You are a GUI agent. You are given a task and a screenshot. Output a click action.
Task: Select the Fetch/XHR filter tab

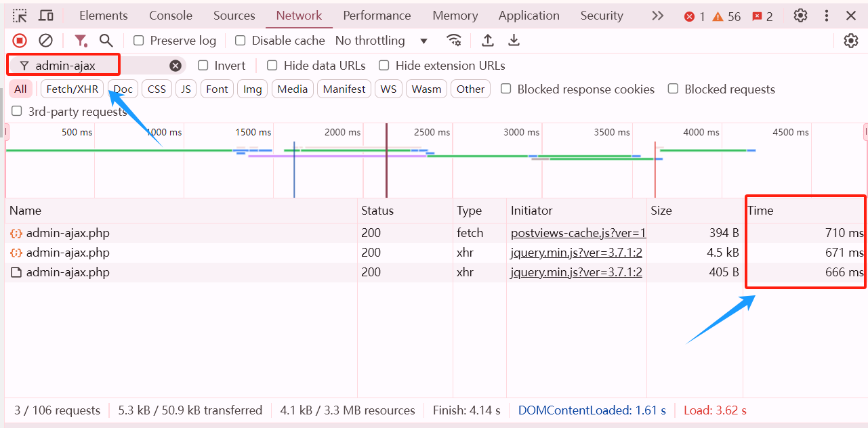click(71, 89)
